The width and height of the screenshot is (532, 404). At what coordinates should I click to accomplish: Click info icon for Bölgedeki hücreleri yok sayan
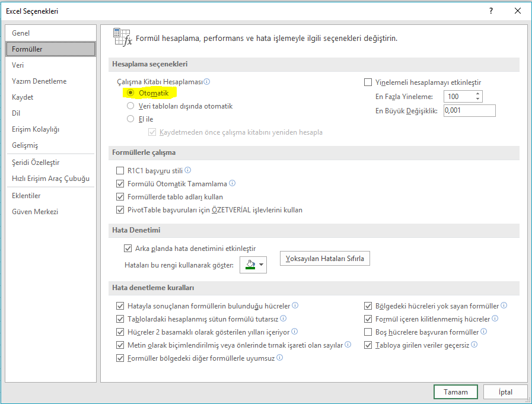click(x=504, y=306)
